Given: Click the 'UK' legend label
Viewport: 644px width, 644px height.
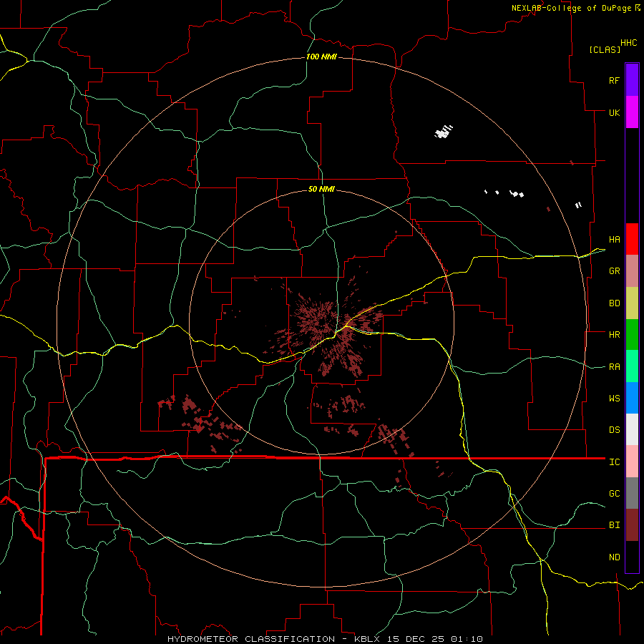Looking at the screenshot, I should (614, 112).
